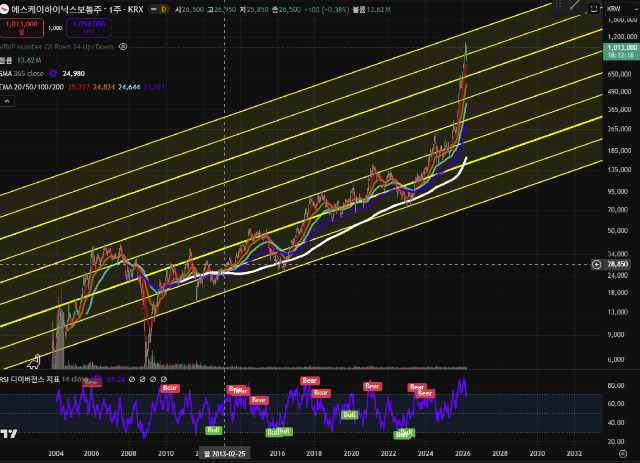Click the 6,000 price scale label
Image resolution: width=640 pixels, height=463 pixels.
click(616, 360)
